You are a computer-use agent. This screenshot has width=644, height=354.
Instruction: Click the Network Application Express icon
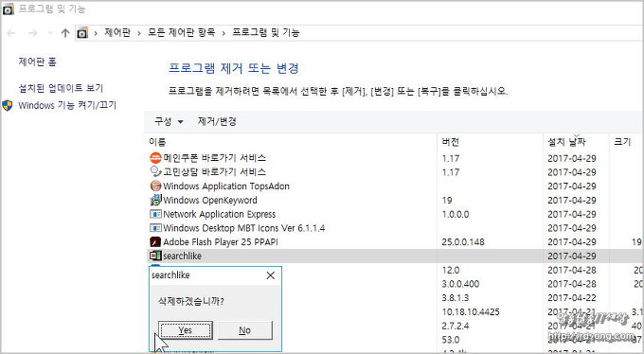(155, 214)
